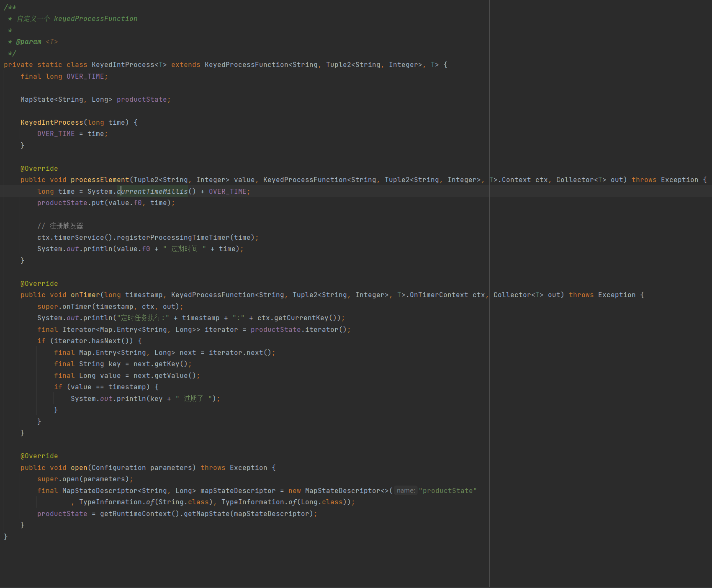Click the super.onTimer call line

coord(110,307)
